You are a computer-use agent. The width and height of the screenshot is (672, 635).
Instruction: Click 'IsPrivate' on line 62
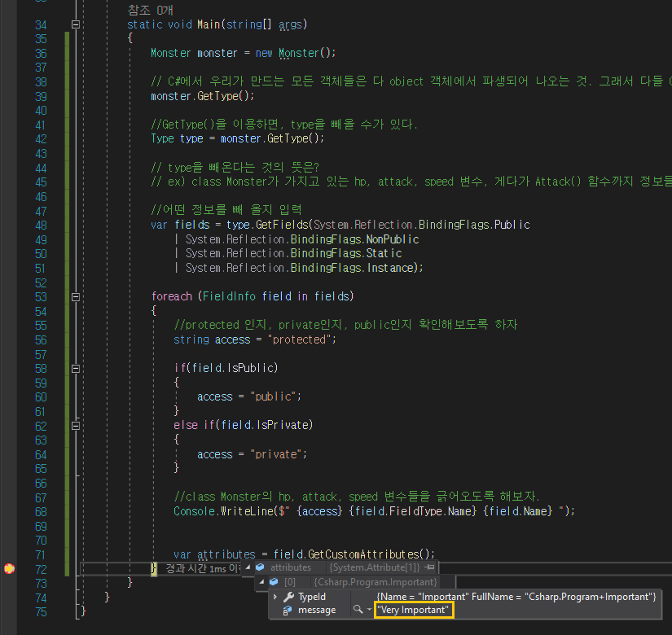click(282, 425)
